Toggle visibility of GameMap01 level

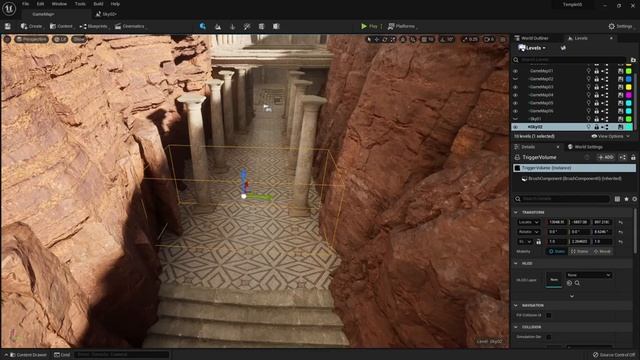click(516, 71)
